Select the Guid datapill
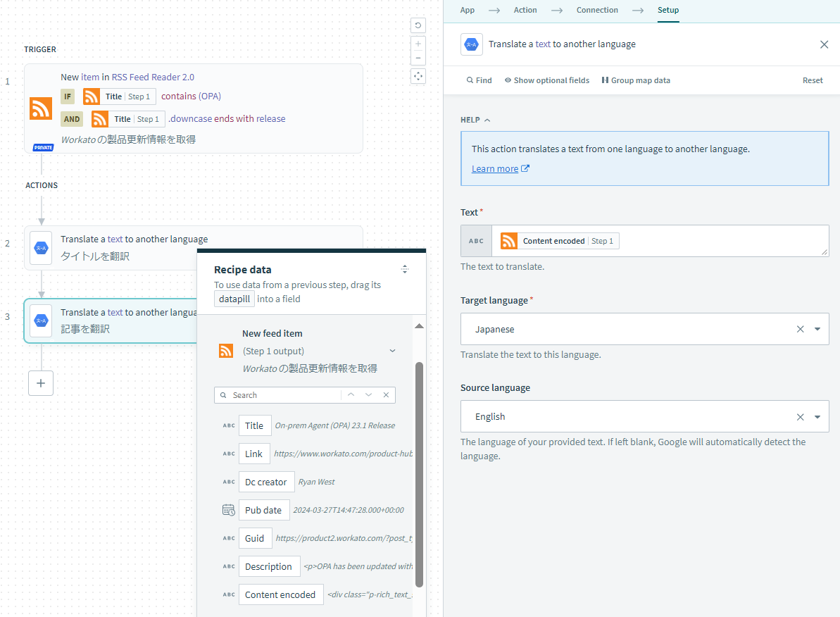The width and height of the screenshot is (840, 617). click(254, 538)
